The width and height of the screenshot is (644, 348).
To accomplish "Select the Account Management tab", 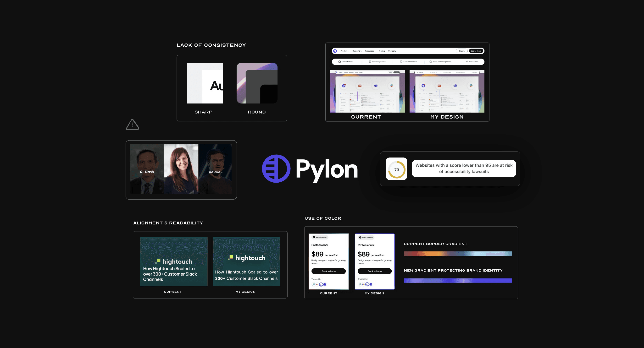I will pos(440,62).
